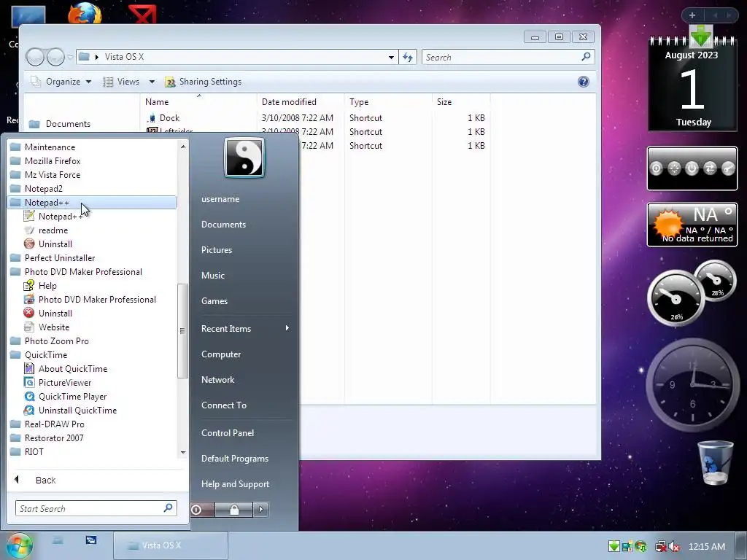Expand the Notepad2 folder

(43, 189)
